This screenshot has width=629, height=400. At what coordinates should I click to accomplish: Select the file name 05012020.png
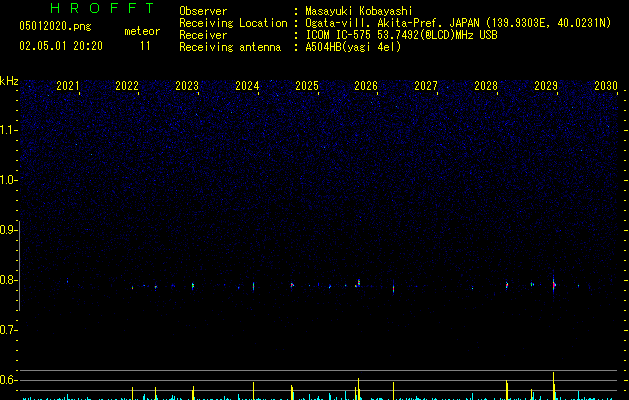(x=55, y=26)
